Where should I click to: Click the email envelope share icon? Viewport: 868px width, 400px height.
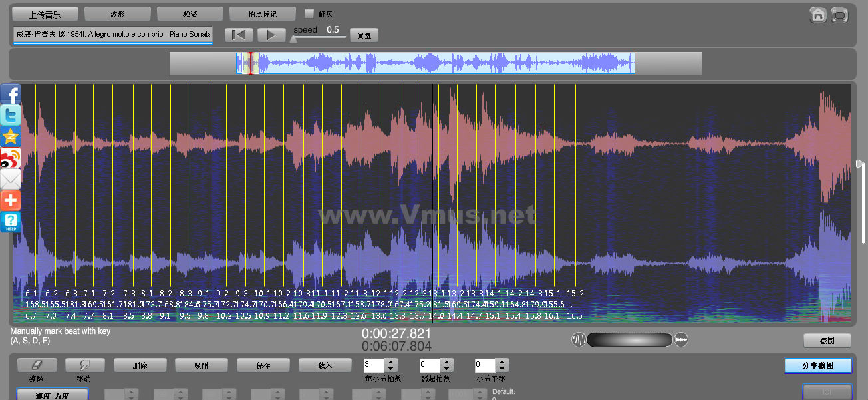[11, 179]
